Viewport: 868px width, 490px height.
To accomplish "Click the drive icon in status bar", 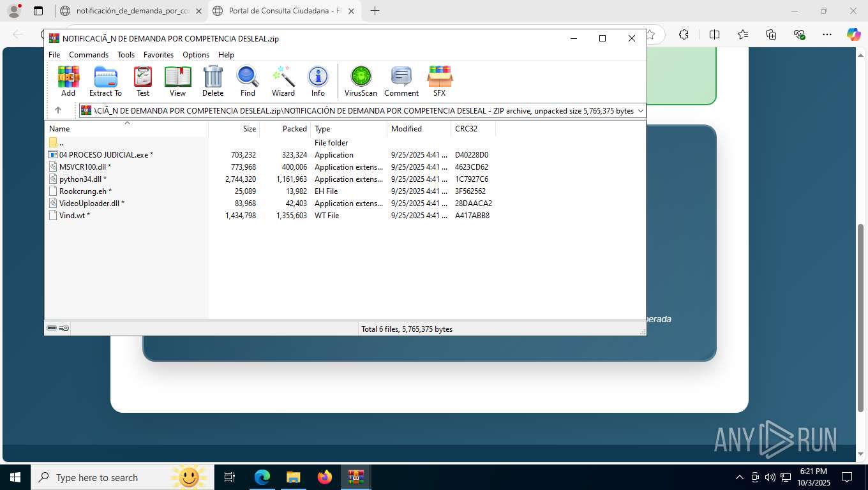I will point(52,328).
